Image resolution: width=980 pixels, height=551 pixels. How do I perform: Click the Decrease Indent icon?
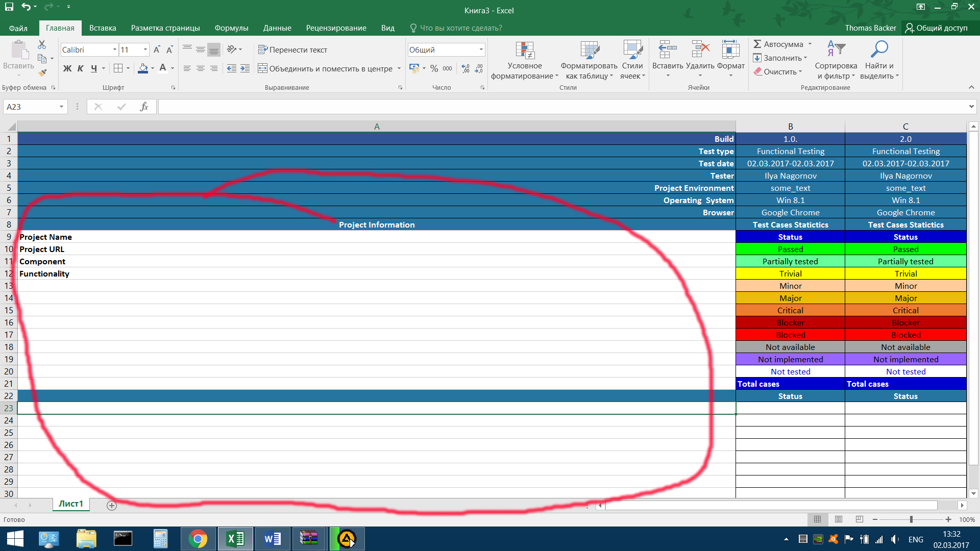pyautogui.click(x=232, y=68)
